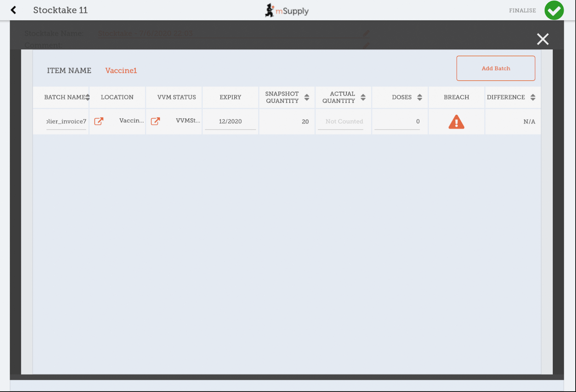Sort table by Doses column

click(x=419, y=97)
